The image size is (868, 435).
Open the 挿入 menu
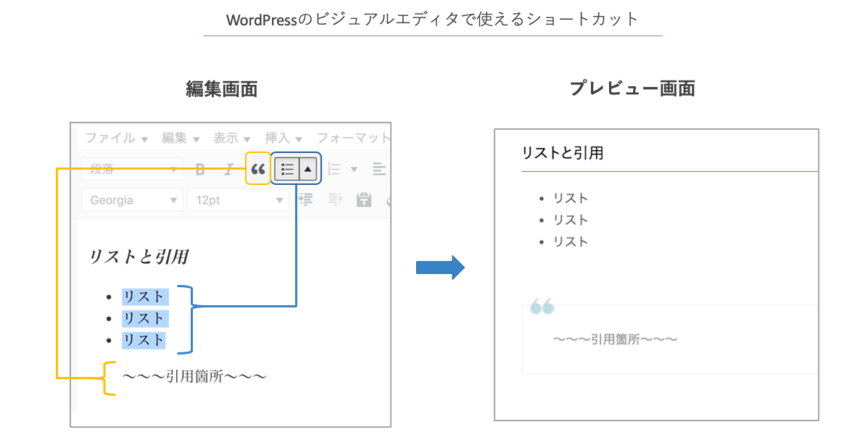[x=283, y=138]
